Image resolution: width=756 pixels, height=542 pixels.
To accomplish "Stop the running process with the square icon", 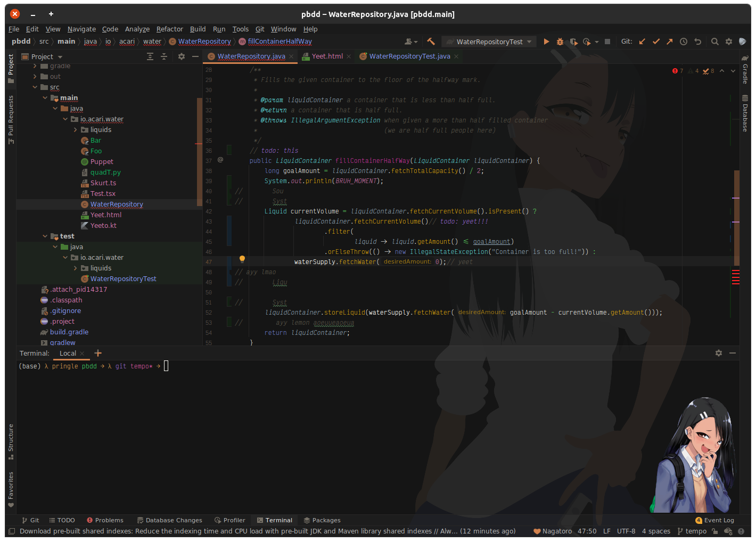I will click(x=607, y=41).
